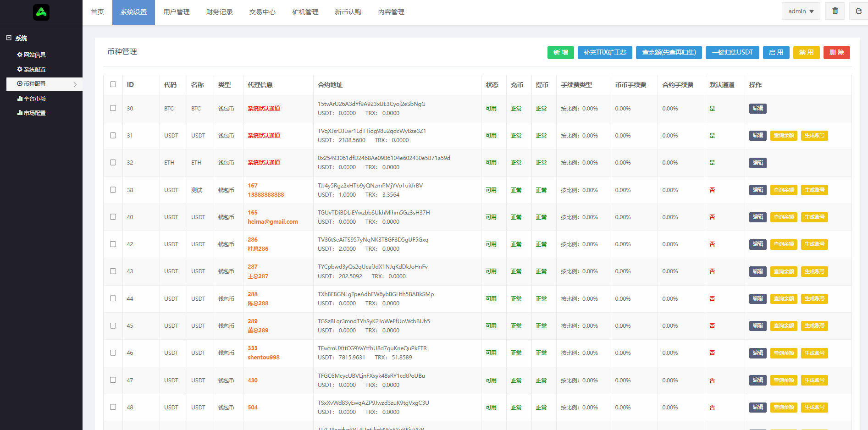Open the 新币认购 tab
The width and height of the screenshot is (868, 430).
348,12
